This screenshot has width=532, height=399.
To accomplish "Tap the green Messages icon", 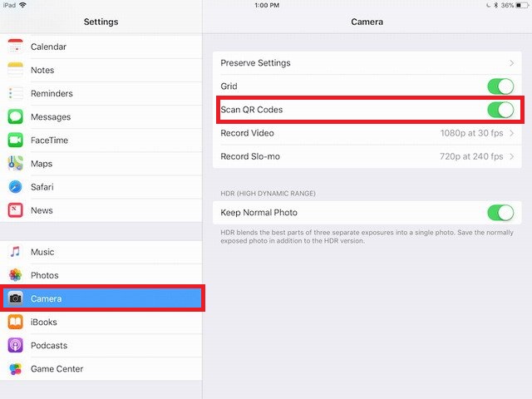I will pyautogui.click(x=16, y=117).
